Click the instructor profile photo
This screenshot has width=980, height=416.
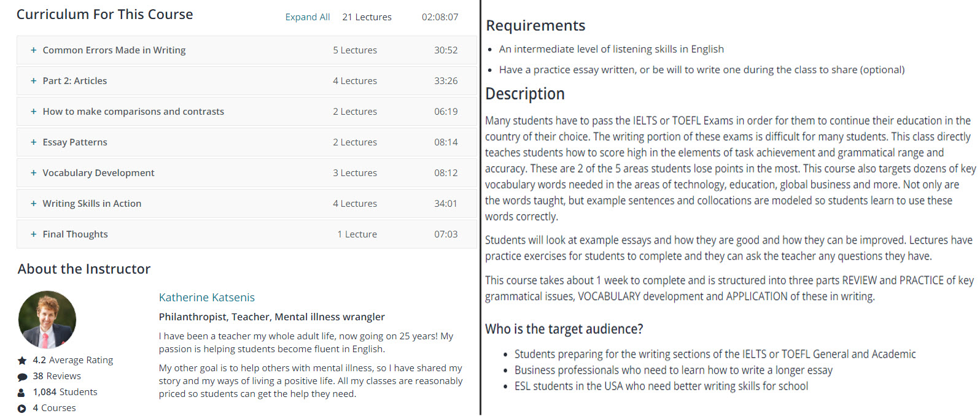47,320
